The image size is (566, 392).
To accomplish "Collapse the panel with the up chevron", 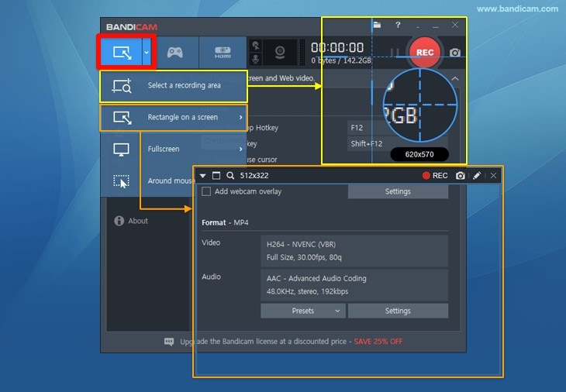I will (455, 78).
